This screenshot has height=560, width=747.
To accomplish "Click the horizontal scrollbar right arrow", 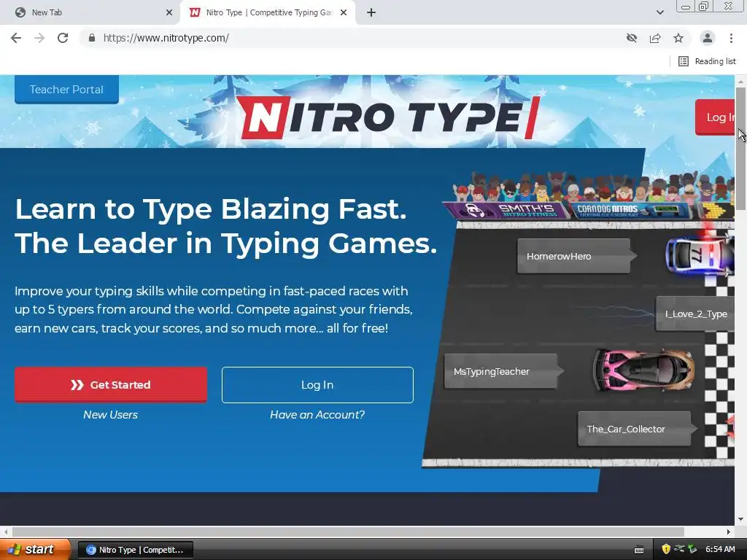I will [729, 532].
